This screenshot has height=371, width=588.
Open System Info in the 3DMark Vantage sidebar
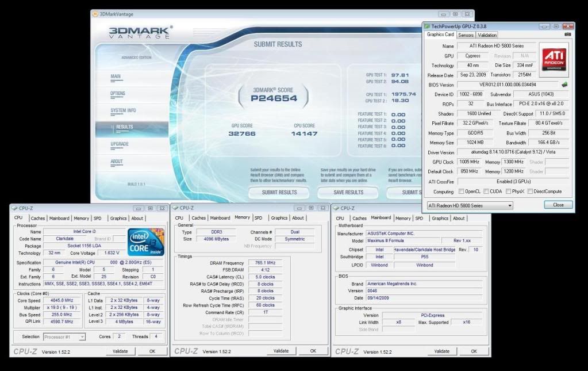tap(124, 110)
